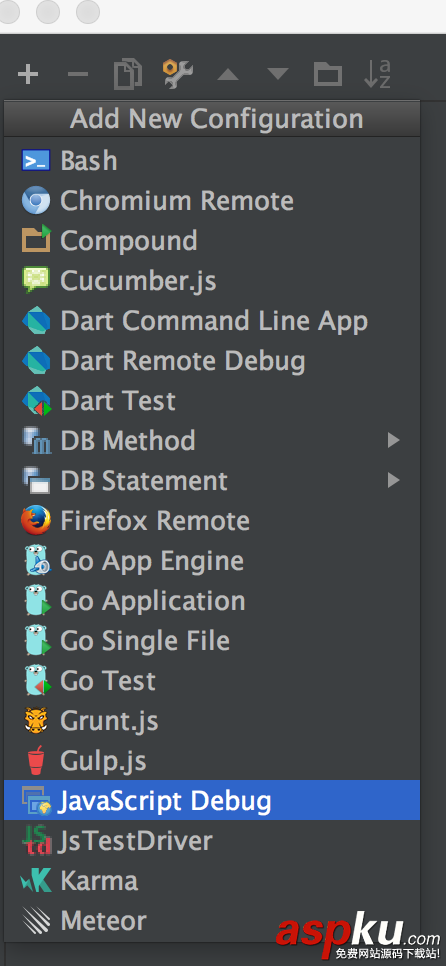Screen dimensions: 446x966
Task: Open defaults via wrench icon
Action: click(178, 74)
